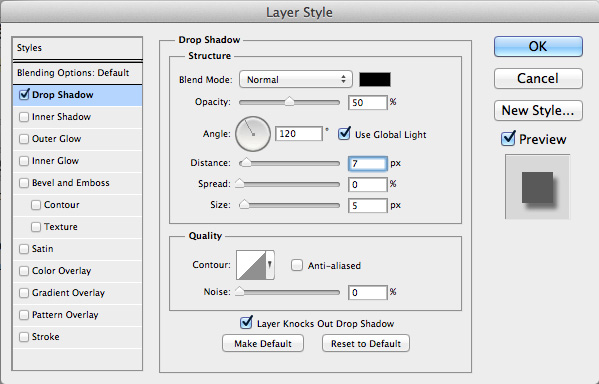Toggle Layer Knocks Out Drop Shadow
Viewport: 599px width, 384px height.
click(246, 323)
